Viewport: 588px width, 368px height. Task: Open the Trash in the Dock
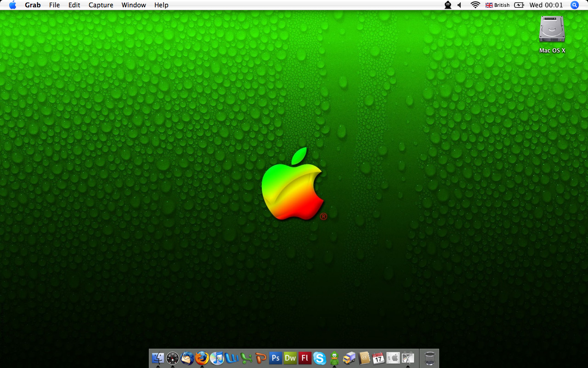coord(430,358)
